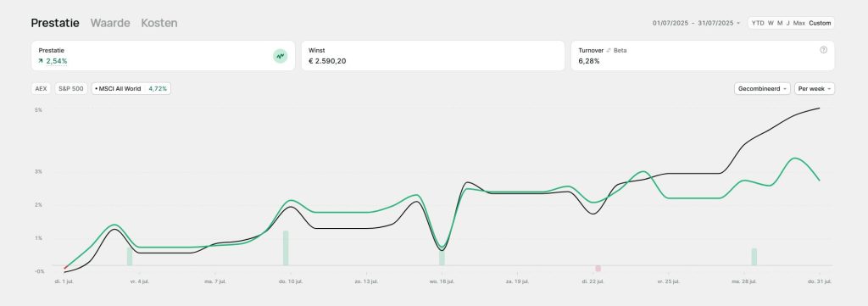This screenshot has height=306, width=868.
Task: Select the green bar marker at 10 jul
Action: [x=286, y=248]
